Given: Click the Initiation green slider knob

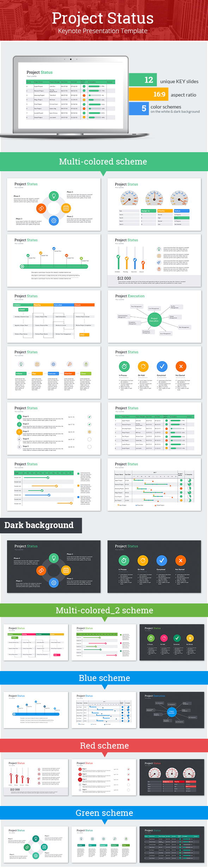Looking at the screenshot, I should click(118, 257).
